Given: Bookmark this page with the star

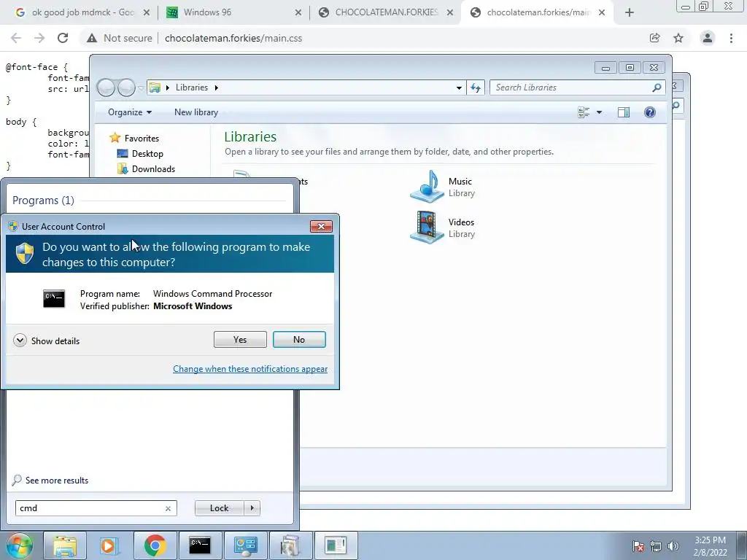Looking at the screenshot, I should [678, 38].
